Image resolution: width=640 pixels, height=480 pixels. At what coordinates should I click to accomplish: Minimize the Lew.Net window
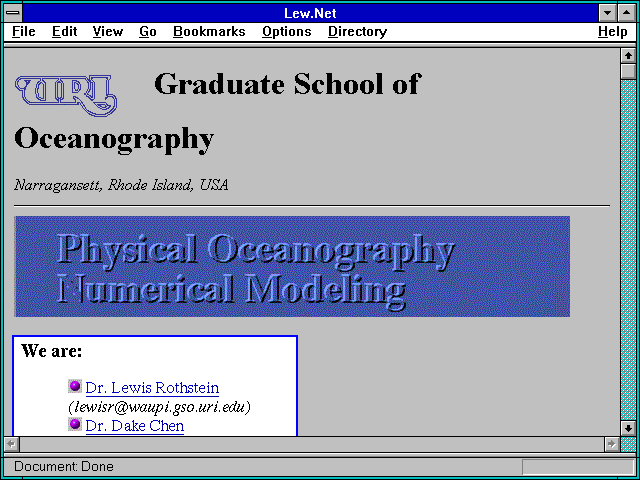point(607,13)
